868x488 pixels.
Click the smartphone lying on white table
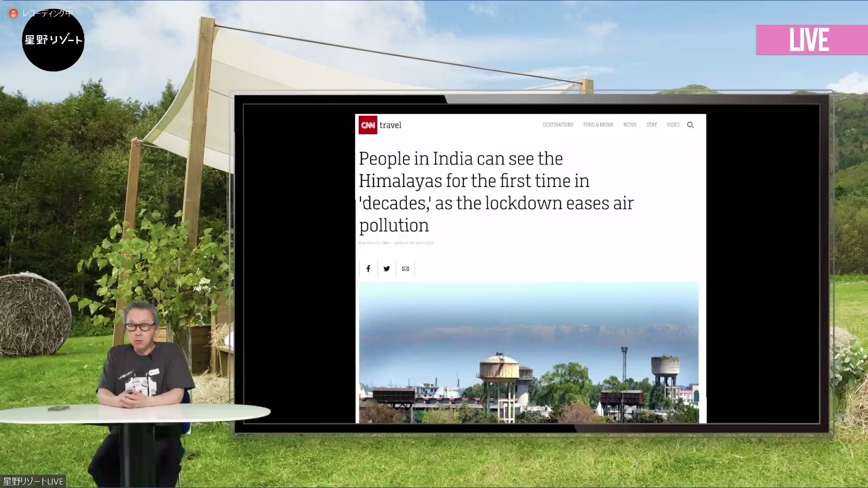pos(58,408)
